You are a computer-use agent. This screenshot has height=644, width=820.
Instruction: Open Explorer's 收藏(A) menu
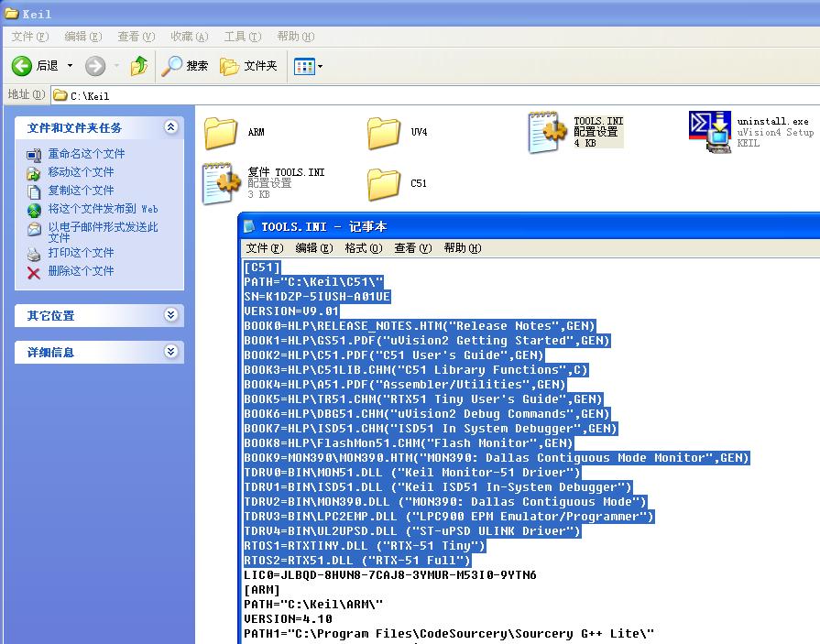click(x=190, y=36)
